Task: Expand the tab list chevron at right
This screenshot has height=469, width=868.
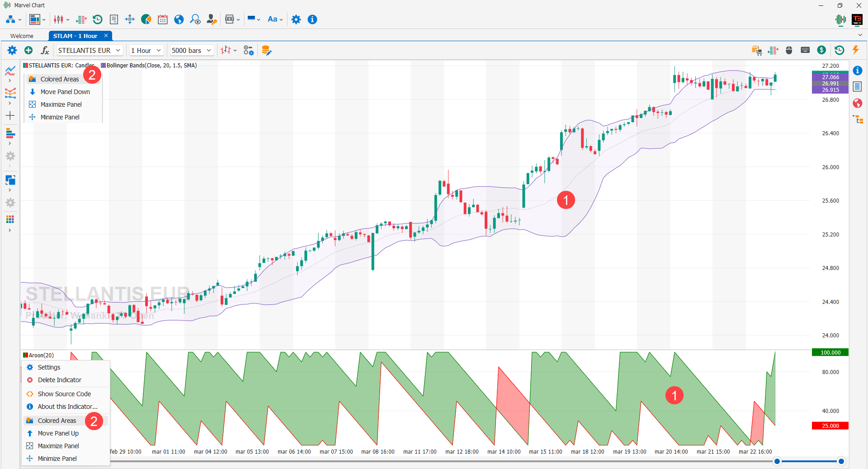Action: [x=860, y=35]
